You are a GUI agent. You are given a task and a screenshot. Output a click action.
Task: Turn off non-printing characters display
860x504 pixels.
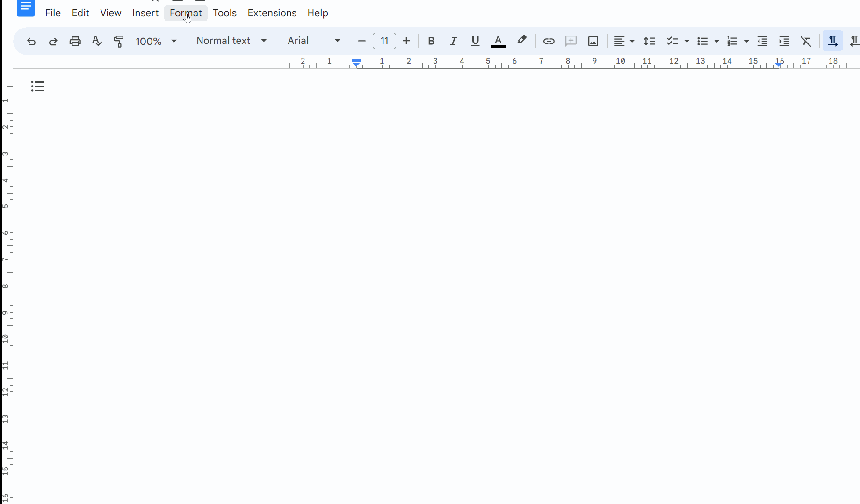pos(832,41)
